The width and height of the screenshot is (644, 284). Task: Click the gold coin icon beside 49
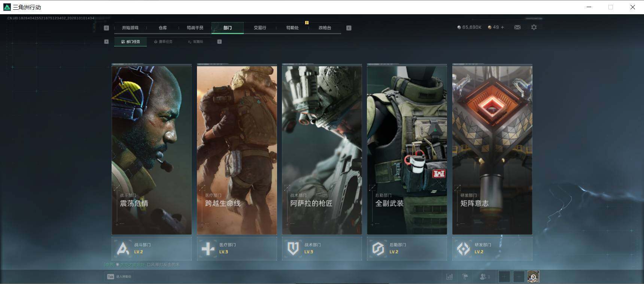coord(490,27)
